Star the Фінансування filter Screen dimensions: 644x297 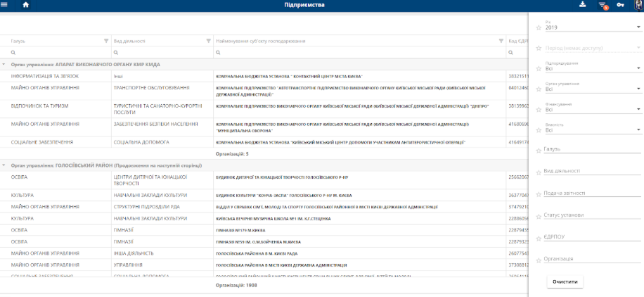coord(539,110)
